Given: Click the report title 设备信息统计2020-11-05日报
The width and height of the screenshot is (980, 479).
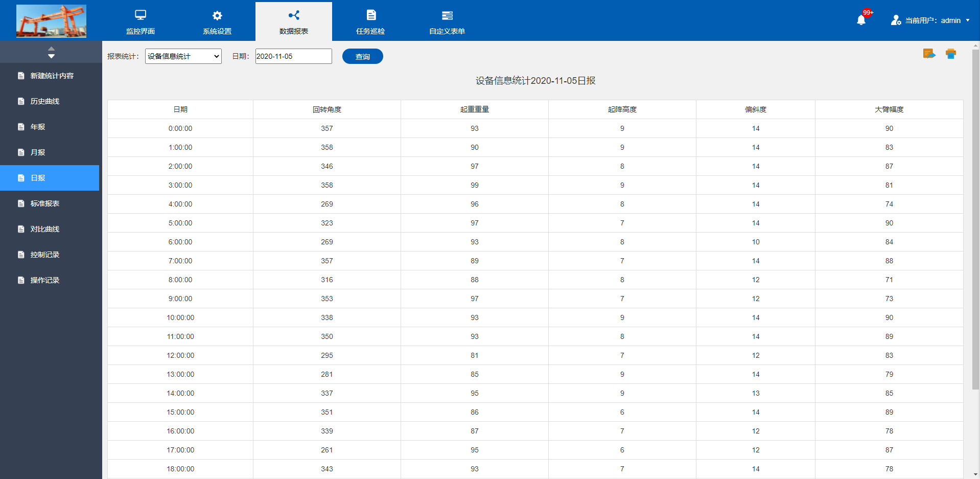Looking at the screenshot, I should 535,81.
